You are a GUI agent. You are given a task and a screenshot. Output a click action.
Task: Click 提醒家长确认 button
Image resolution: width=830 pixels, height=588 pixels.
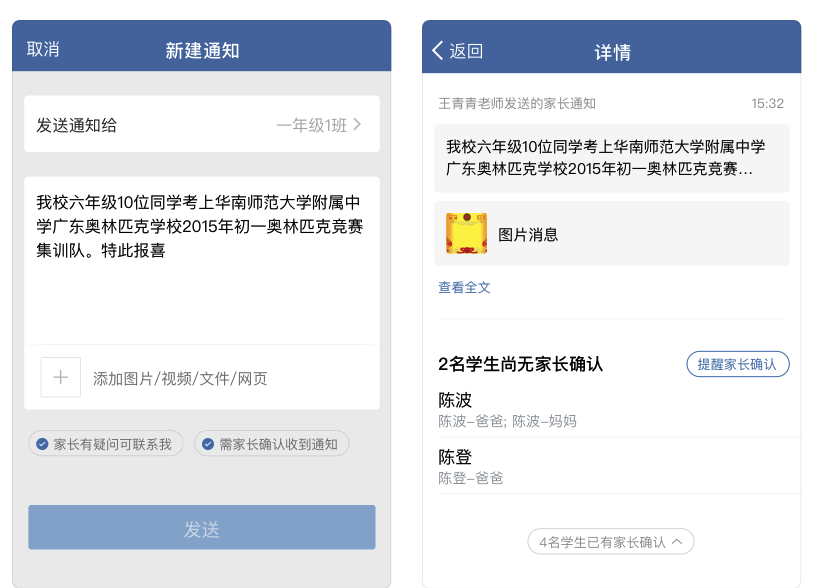[738, 364]
